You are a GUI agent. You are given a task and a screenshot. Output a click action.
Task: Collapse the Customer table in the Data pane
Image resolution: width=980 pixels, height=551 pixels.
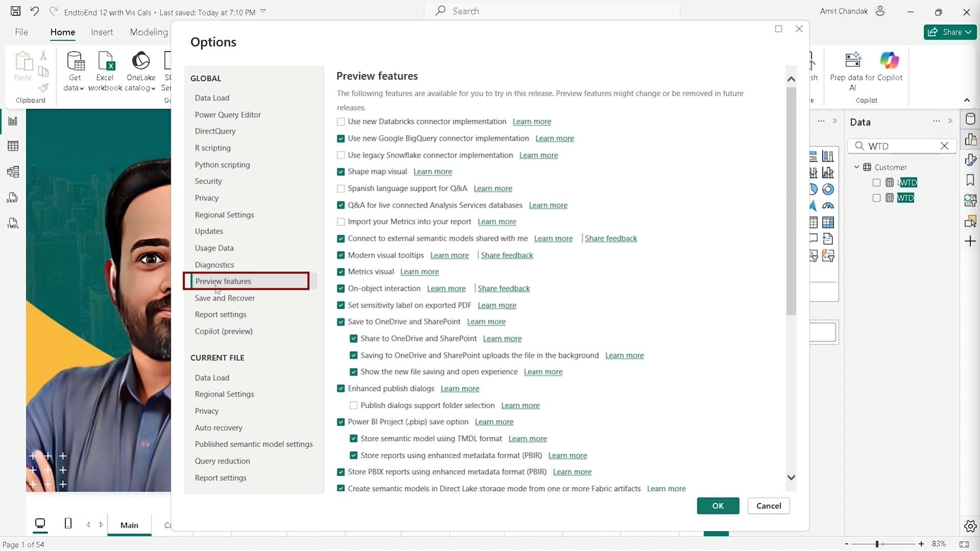click(x=857, y=167)
